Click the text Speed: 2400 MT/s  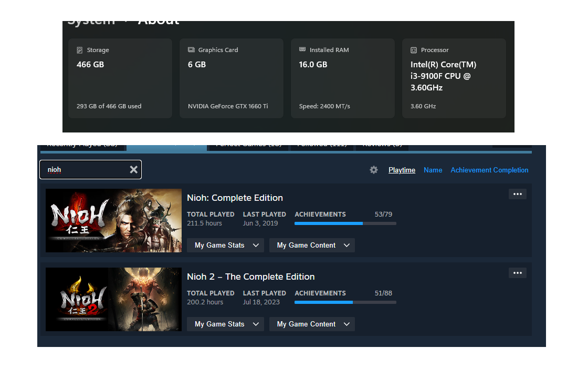(324, 106)
